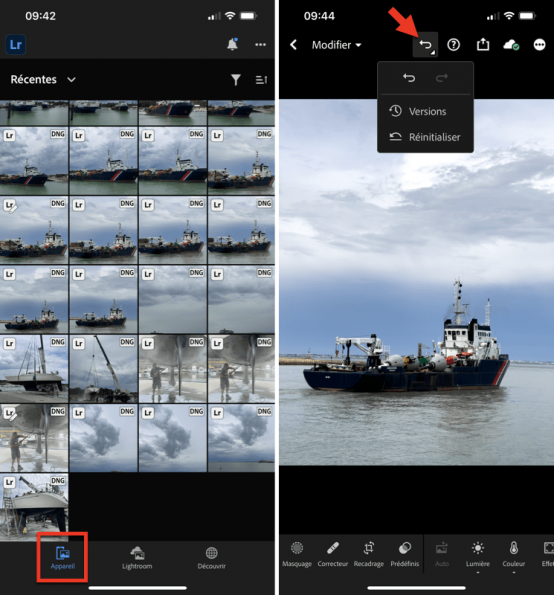Check the cloud sync status icon
Screen dimensions: 554x595
tap(511, 45)
